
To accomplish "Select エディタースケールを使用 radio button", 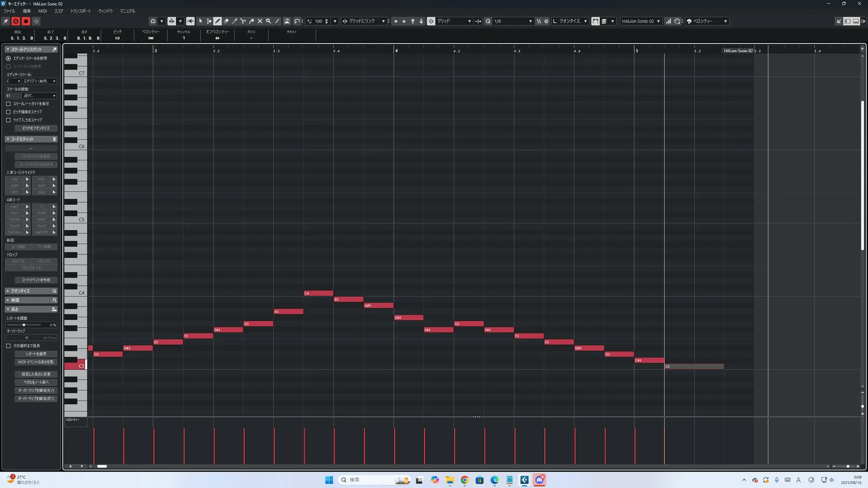I will coord(8,58).
